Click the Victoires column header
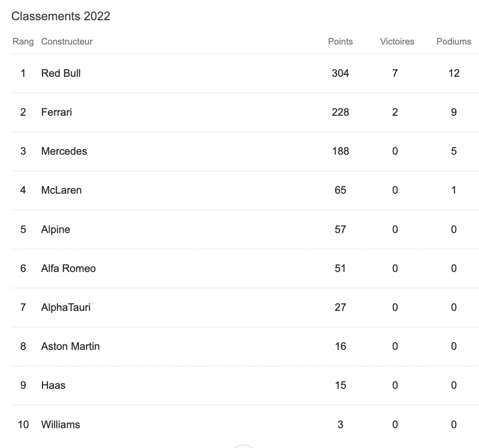Viewport: 479px width, 448px height. click(397, 42)
